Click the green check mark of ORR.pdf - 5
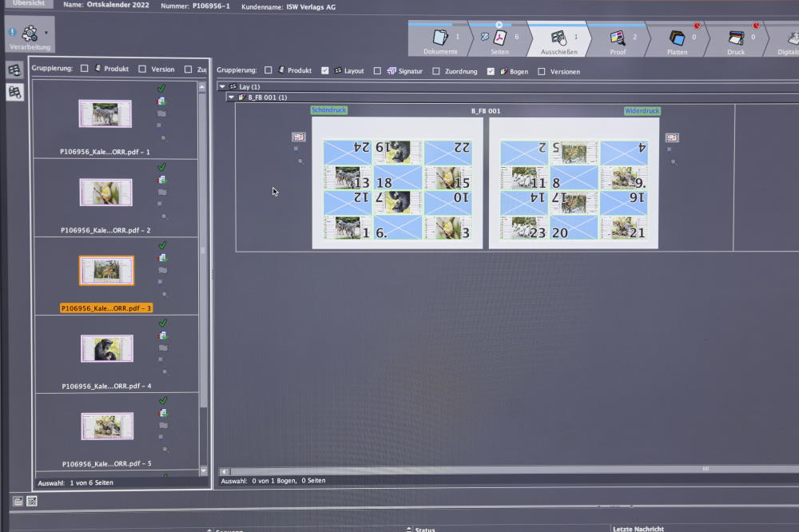This screenshot has height=532, width=799. pos(163,400)
